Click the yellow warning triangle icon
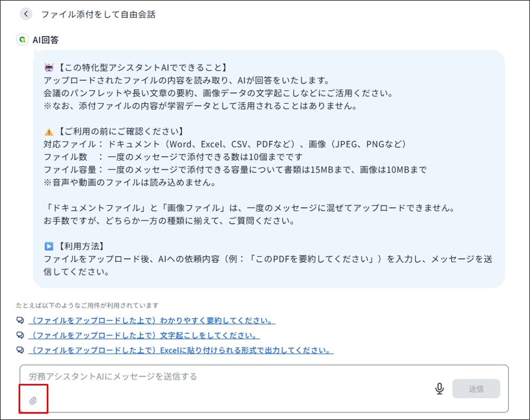Screen dimensions: 530x420 (x=49, y=131)
